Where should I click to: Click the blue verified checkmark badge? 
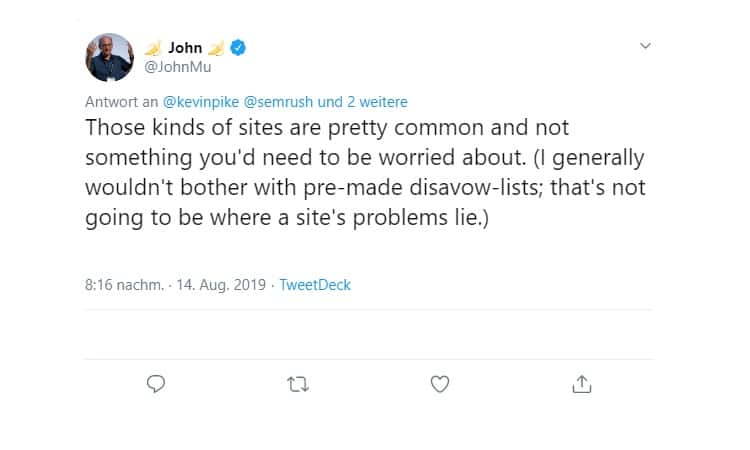pos(238,48)
